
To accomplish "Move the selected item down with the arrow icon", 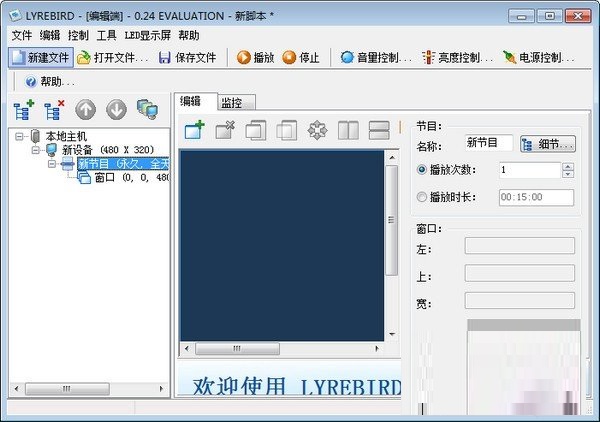I will (116, 110).
